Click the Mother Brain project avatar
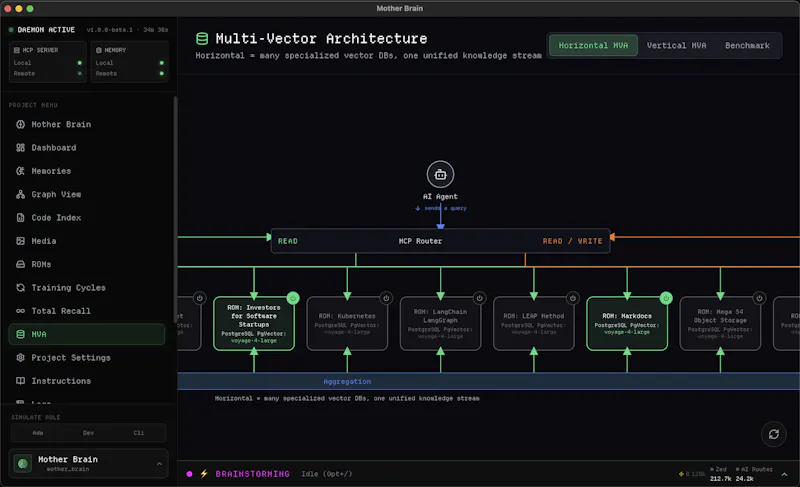Image resolution: width=800 pixels, height=487 pixels. tap(22, 464)
